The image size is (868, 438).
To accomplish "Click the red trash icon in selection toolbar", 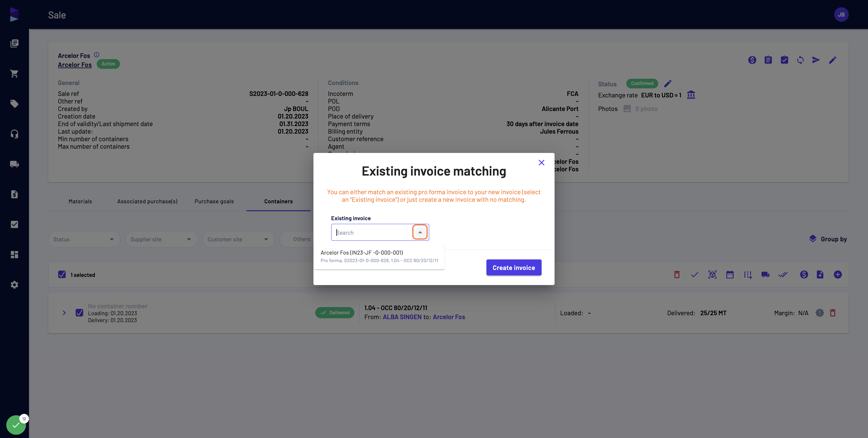I will click(677, 275).
